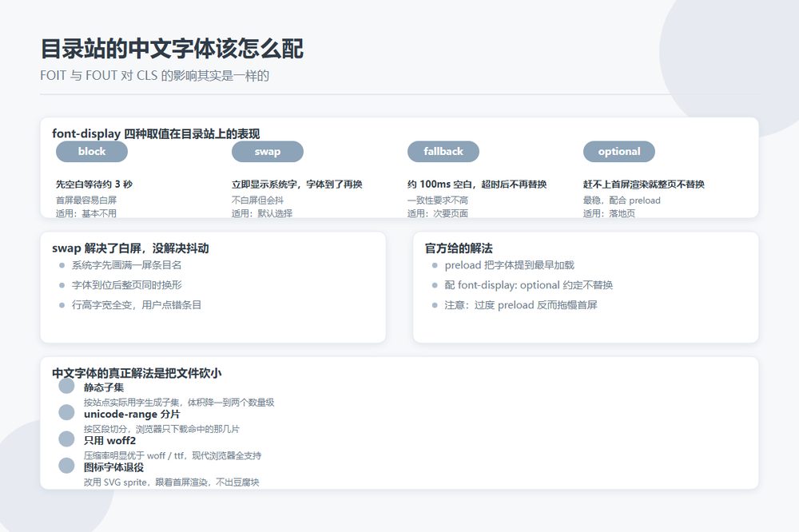Click the circle bullet beside 只用 woff2
This screenshot has height=532, width=799.
(x=66, y=439)
